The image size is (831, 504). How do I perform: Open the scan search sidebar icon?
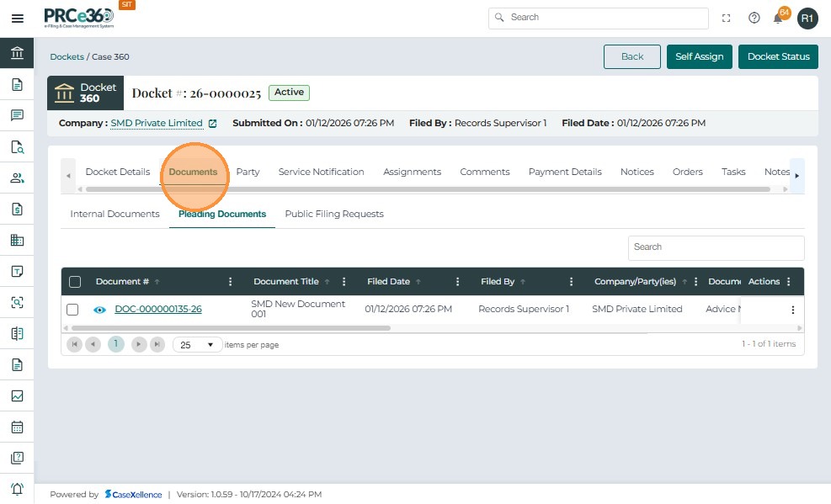(x=17, y=302)
